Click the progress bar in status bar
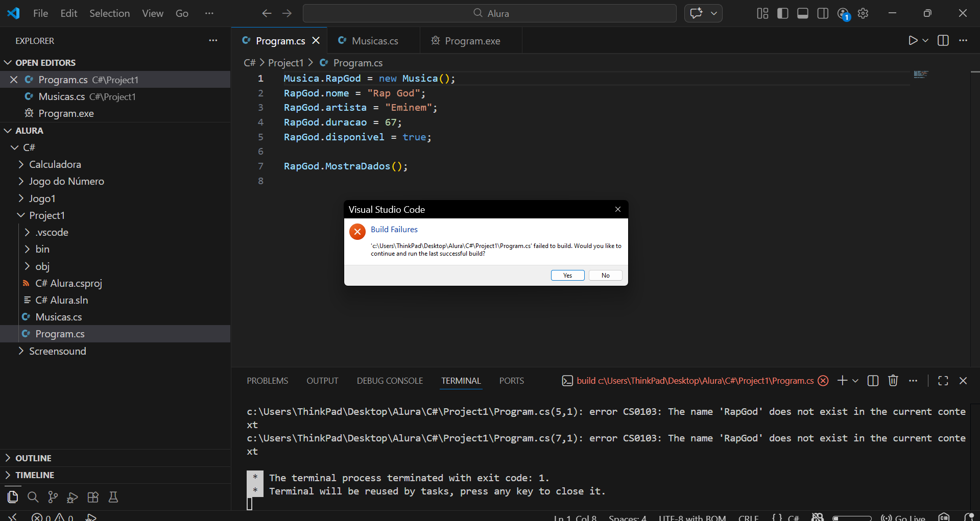This screenshot has width=980, height=521. click(x=852, y=518)
